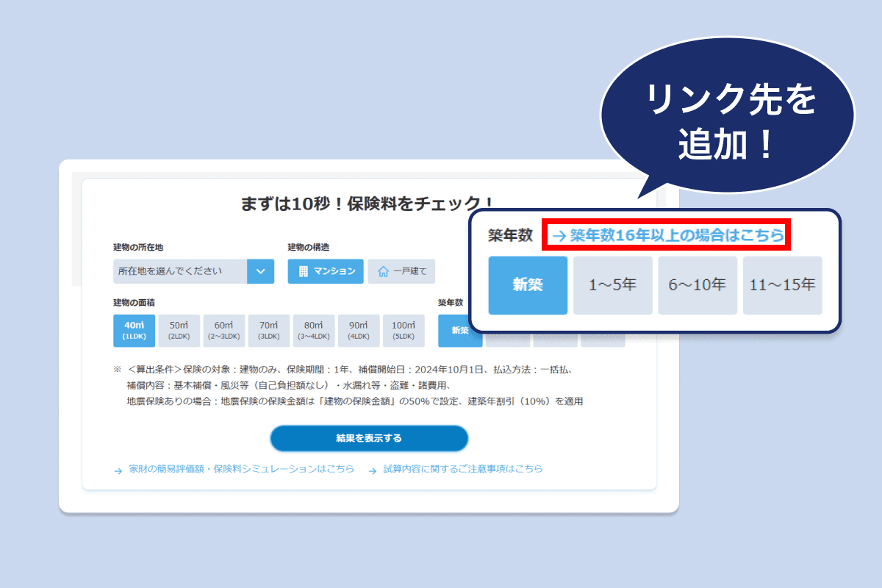Select 11〜15年 in the enlarged callout
This screenshot has width=882, height=588.
783,285
